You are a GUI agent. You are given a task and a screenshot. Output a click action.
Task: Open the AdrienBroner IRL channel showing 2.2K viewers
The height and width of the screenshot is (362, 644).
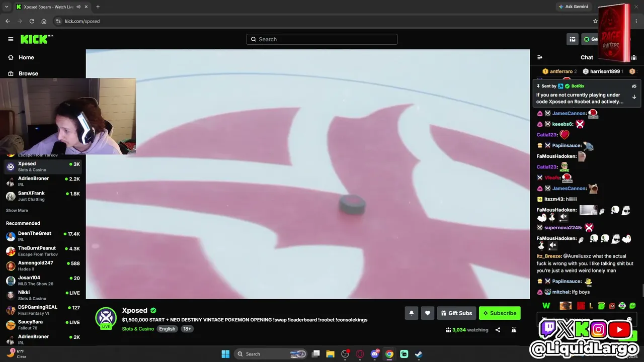point(43,181)
